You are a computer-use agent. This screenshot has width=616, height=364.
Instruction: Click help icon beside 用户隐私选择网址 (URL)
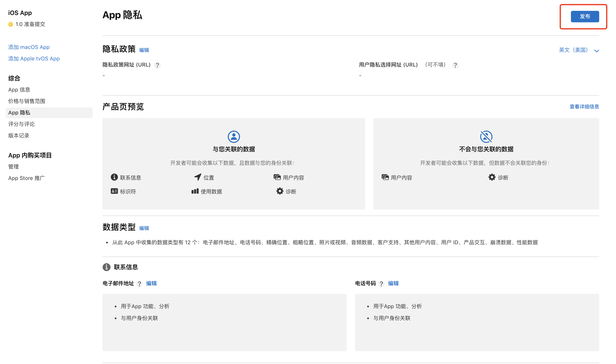(455, 65)
